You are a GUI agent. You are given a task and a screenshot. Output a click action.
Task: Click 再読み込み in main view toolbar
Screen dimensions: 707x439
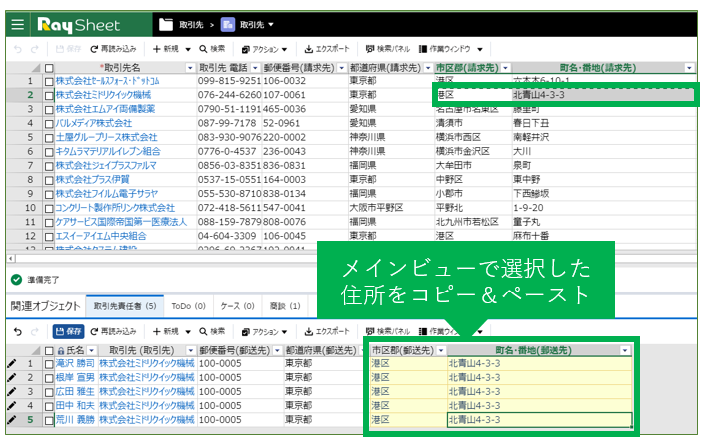click(x=113, y=49)
